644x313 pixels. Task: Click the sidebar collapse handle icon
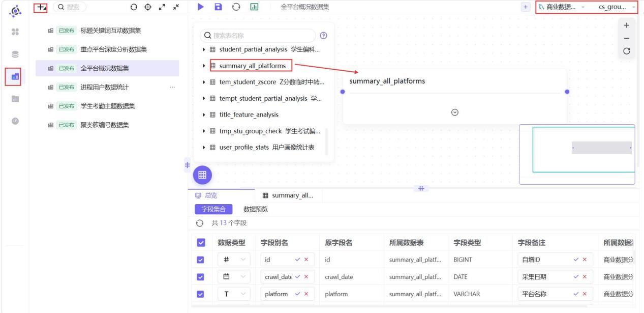point(187,165)
